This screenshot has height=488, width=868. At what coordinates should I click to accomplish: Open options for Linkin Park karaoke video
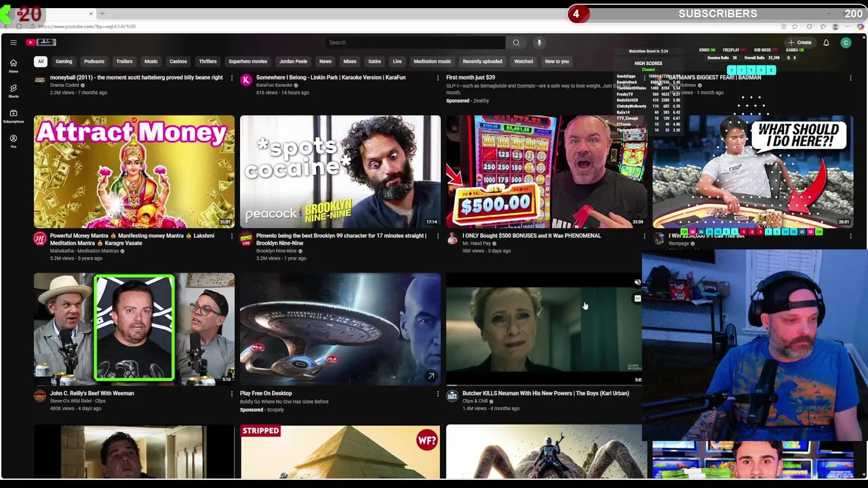tap(437, 78)
